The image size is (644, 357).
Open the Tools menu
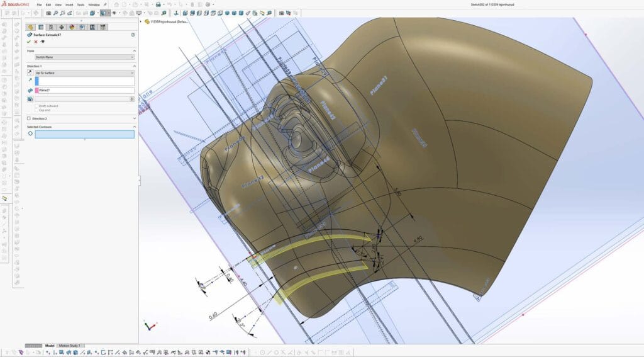80,4
